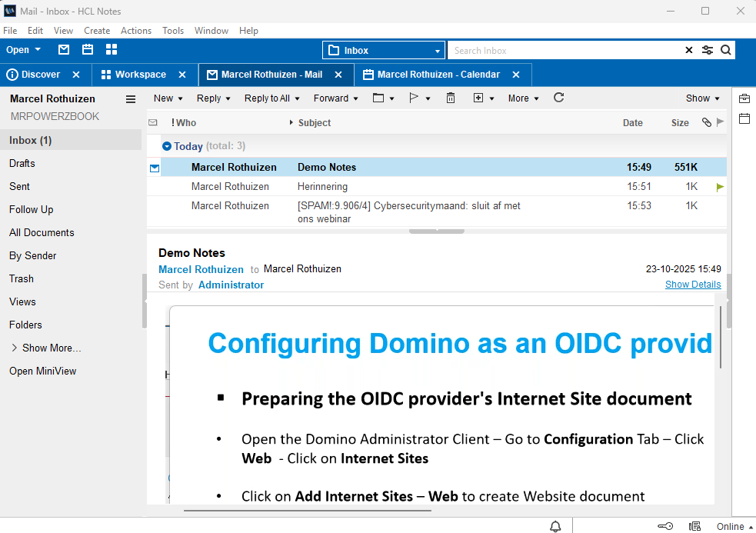
Task: Click the magnifier search icon
Action: pos(726,50)
